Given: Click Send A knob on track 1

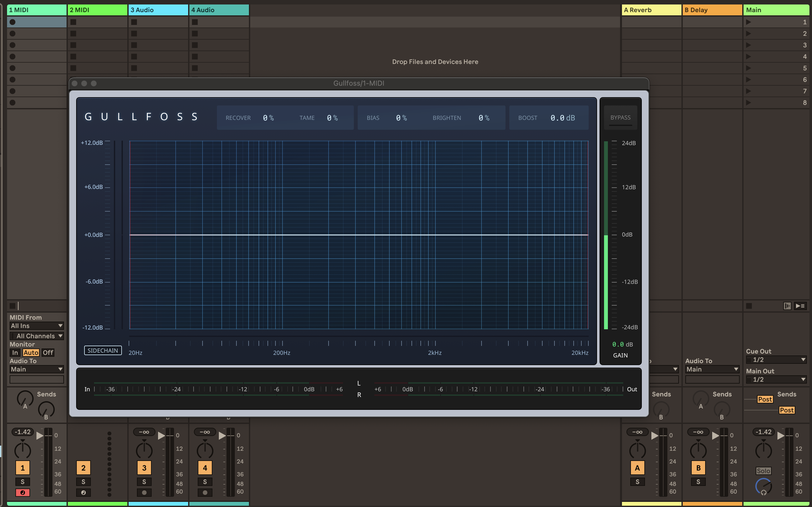Looking at the screenshot, I should point(25,398).
